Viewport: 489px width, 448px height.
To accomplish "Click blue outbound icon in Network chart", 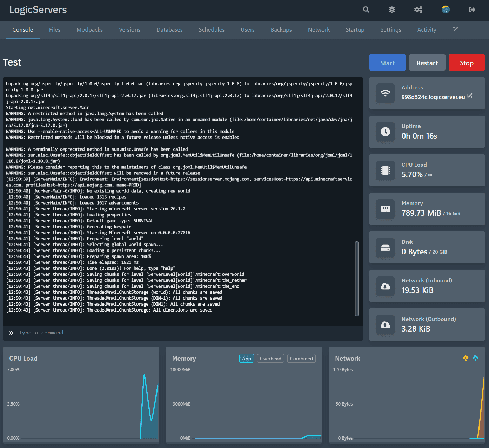I will 475,358.
